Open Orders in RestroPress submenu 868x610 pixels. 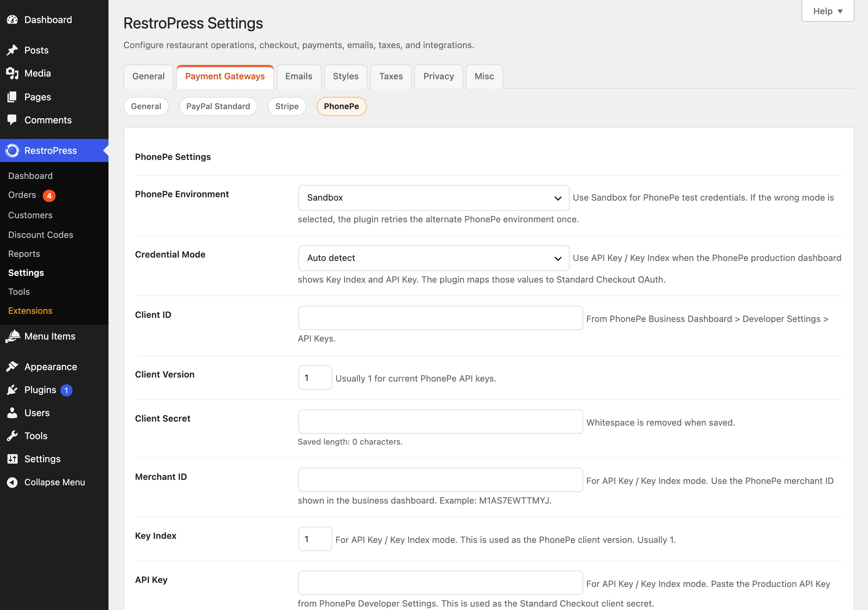(22, 195)
